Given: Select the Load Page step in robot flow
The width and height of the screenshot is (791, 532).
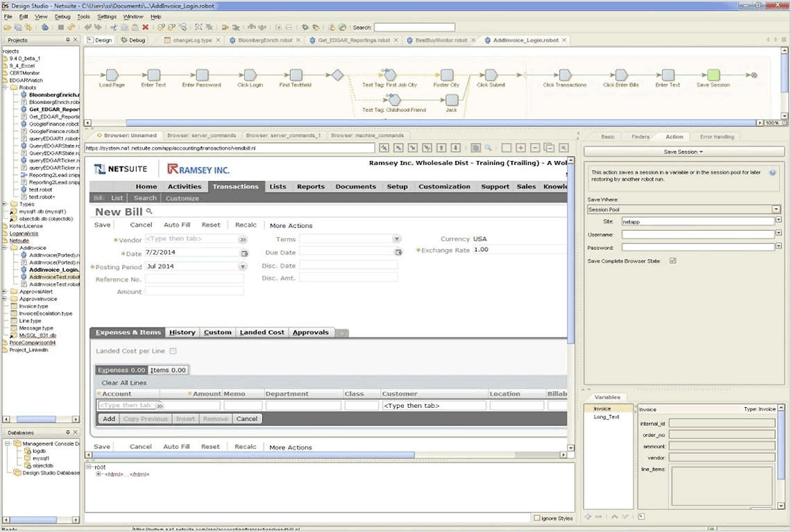Looking at the screenshot, I should coord(112,75).
